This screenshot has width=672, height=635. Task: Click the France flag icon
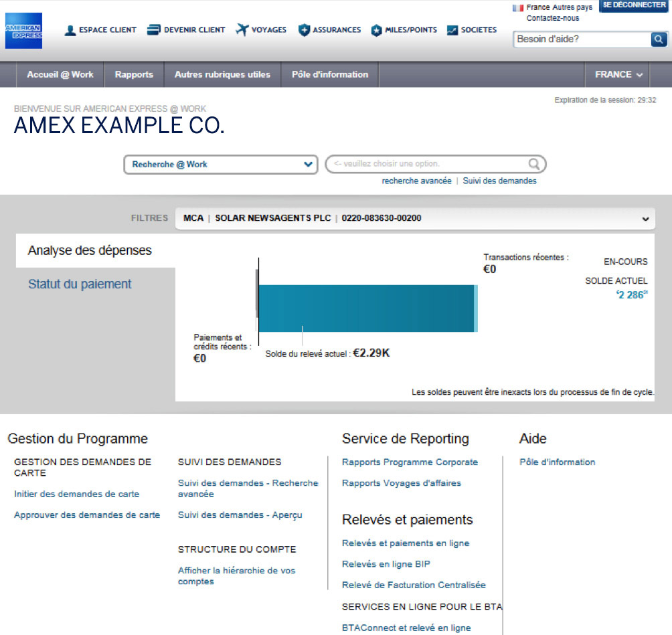tap(517, 8)
